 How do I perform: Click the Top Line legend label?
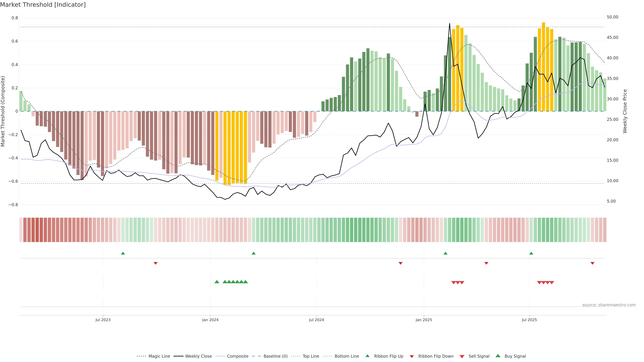(x=311, y=356)
